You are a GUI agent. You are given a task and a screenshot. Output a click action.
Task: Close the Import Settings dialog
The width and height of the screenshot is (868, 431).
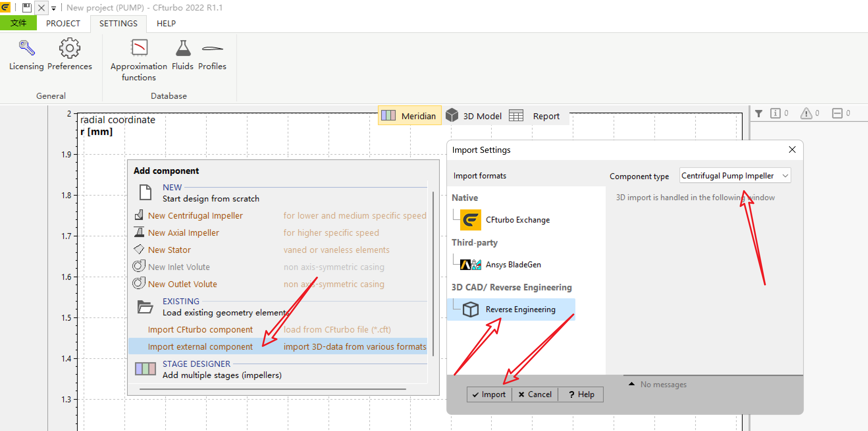coord(792,149)
